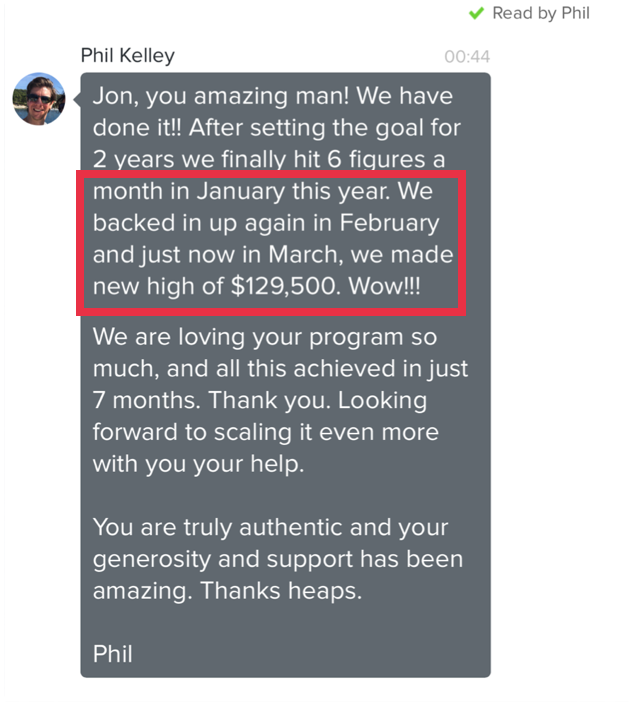Click the "Jon, you amazing man!" opening line
The height and width of the screenshot is (702, 634).
[x=221, y=96]
